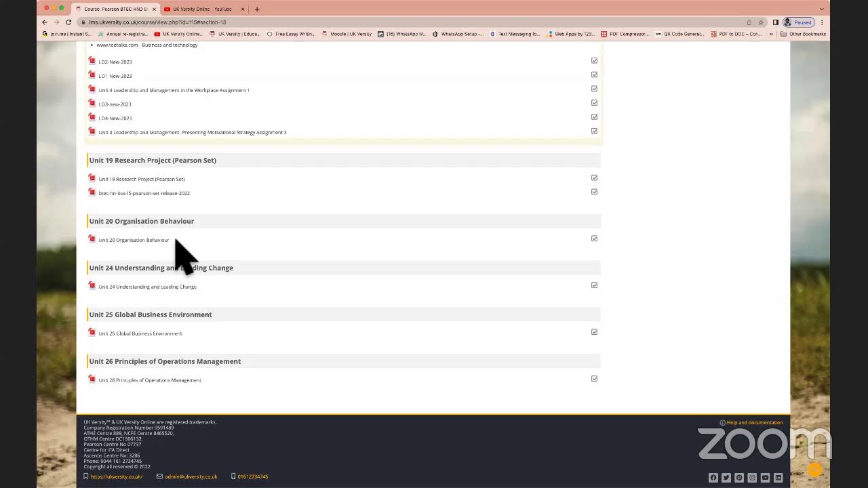The height and width of the screenshot is (488, 868).
Task: Toggle completion checkbox for LO1 New 2023
Action: click(594, 75)
